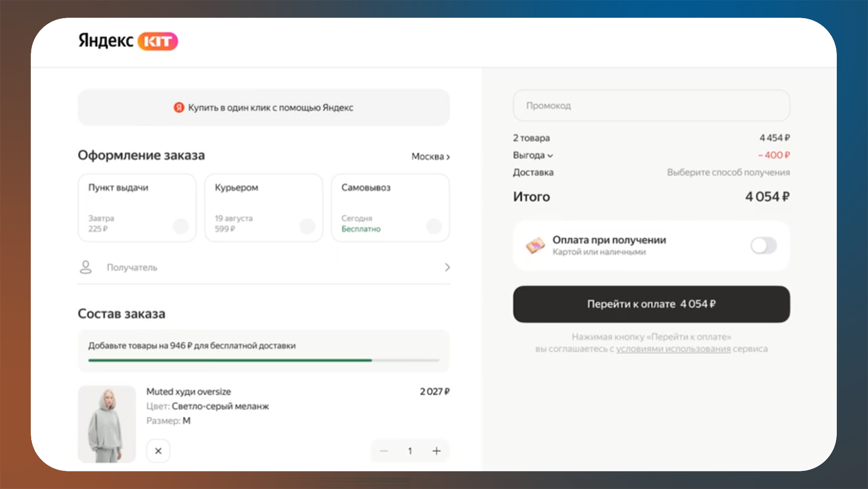Click the Промокод input field
868x489 pixels.
(x=651, y=106)
